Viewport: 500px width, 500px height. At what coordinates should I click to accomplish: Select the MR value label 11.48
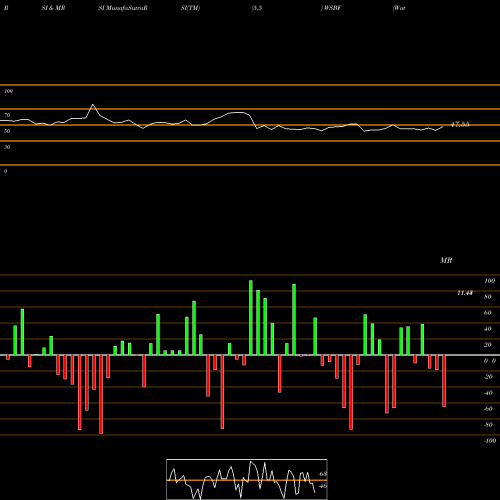click(465, 293)
